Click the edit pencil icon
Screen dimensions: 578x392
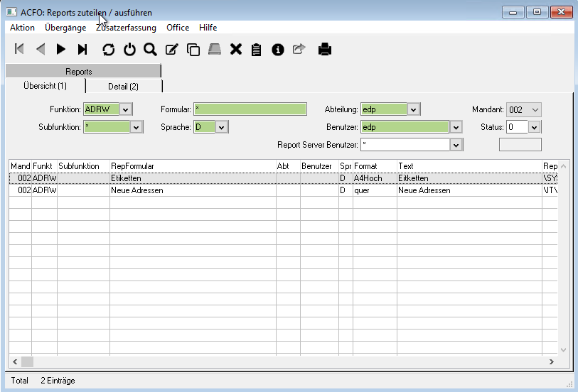point(171,49)
